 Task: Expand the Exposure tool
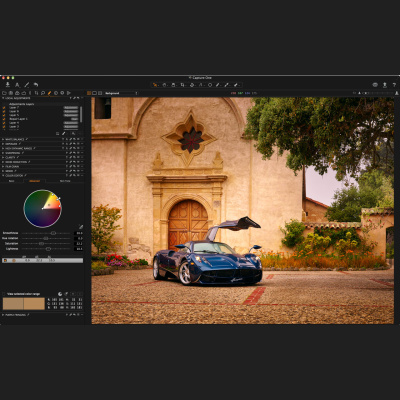point(3,144)
